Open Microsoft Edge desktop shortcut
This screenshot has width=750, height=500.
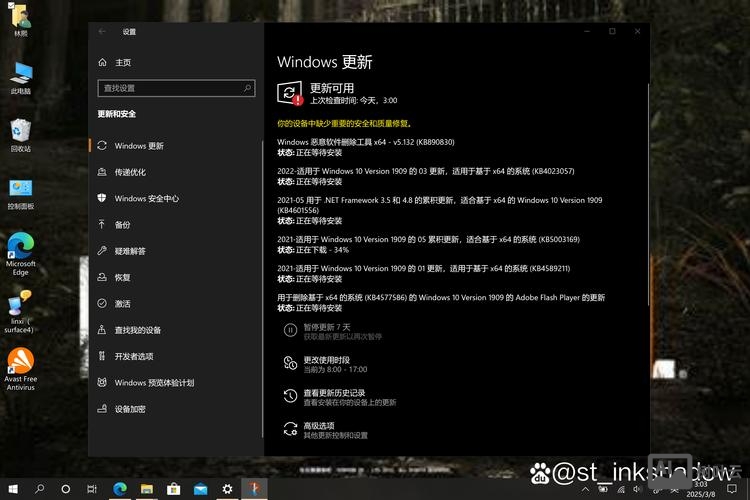pos(21,254)
